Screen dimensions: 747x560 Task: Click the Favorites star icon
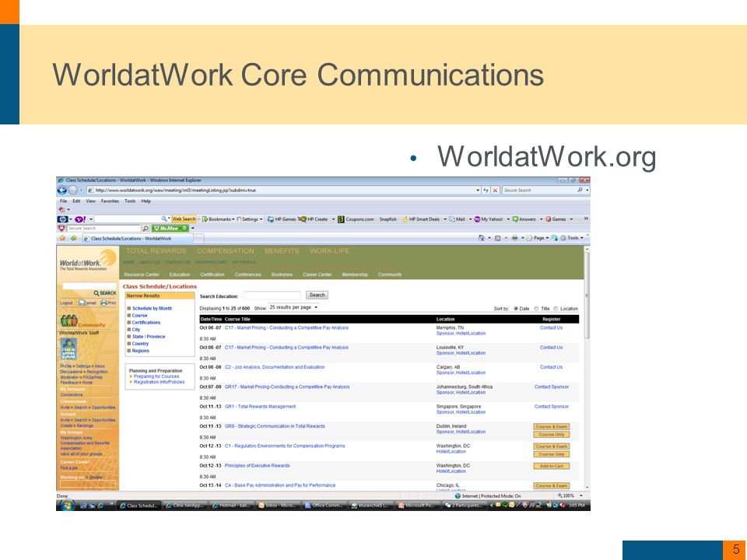[62, 238]
